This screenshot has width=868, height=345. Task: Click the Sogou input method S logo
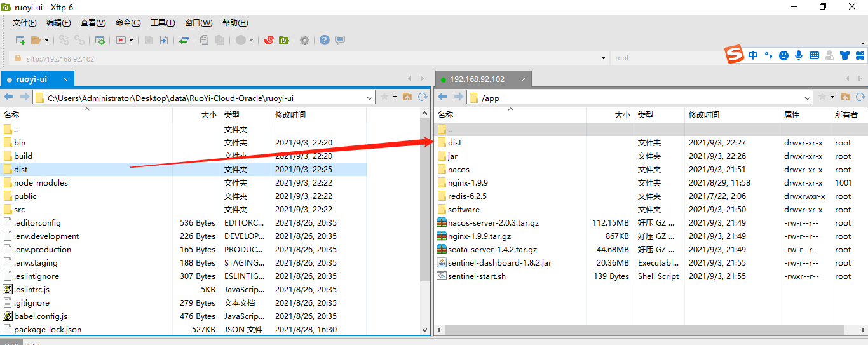[735, 55]
